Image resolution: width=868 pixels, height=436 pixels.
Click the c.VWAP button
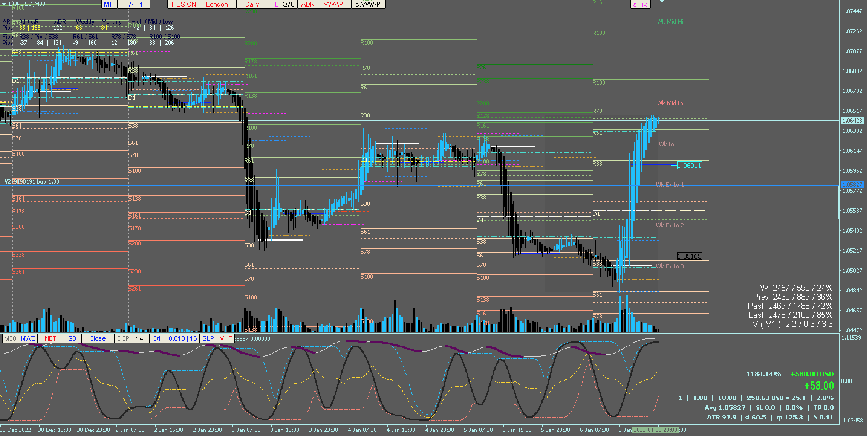[x=368, y=4]
